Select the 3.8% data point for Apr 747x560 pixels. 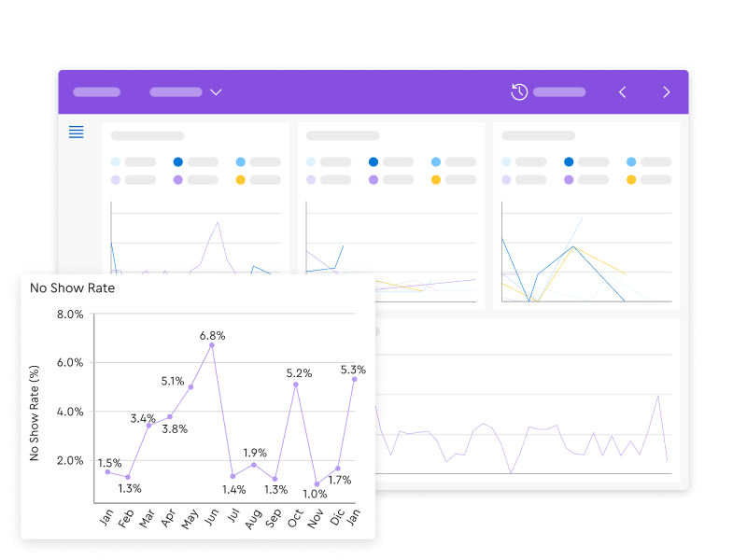170,416
